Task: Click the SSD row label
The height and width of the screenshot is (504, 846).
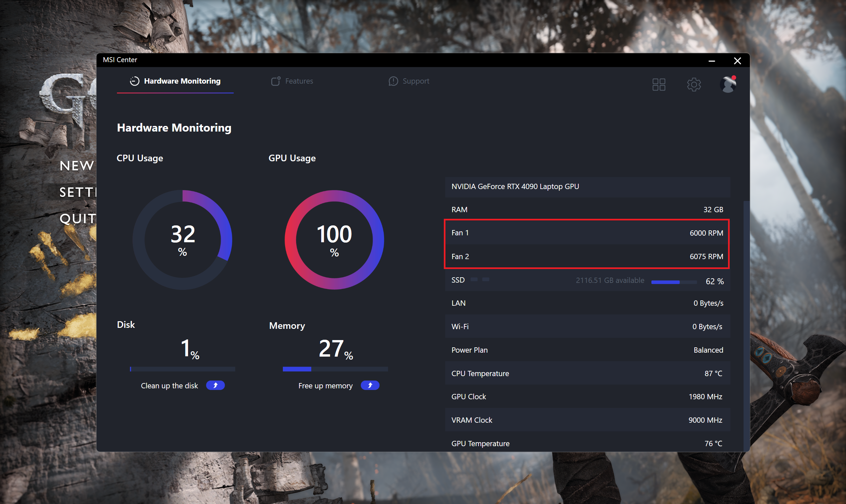Action: coord(458,280)
